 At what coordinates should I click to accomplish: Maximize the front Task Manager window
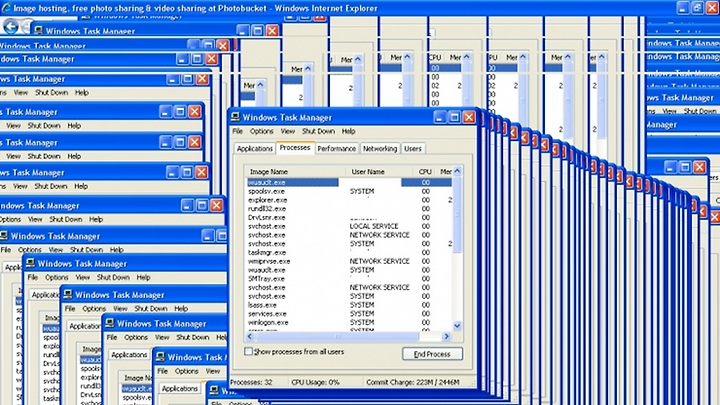coord(454,117)
